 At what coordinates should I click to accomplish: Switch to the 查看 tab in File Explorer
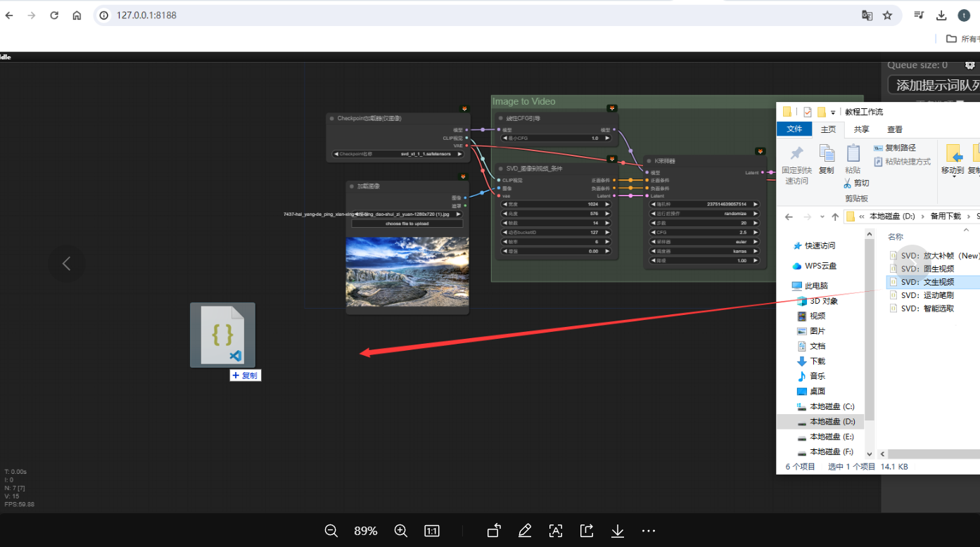tap(894, 129)
